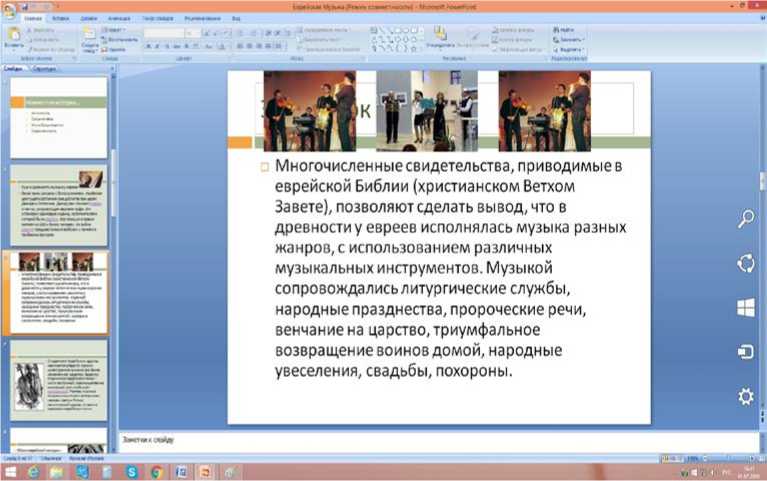The image size is (767, 481).
Task: Click the Упорядочить arrange icon
Action: click(440, 37)
